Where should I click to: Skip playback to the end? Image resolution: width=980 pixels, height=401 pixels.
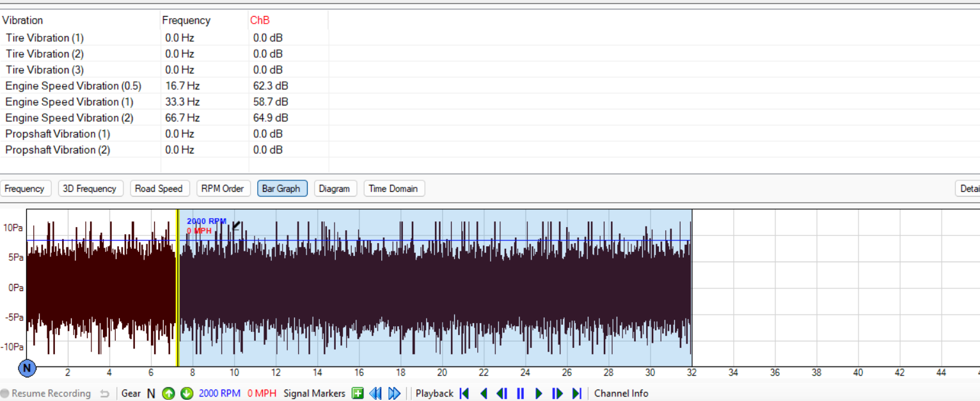coord(576,393)
